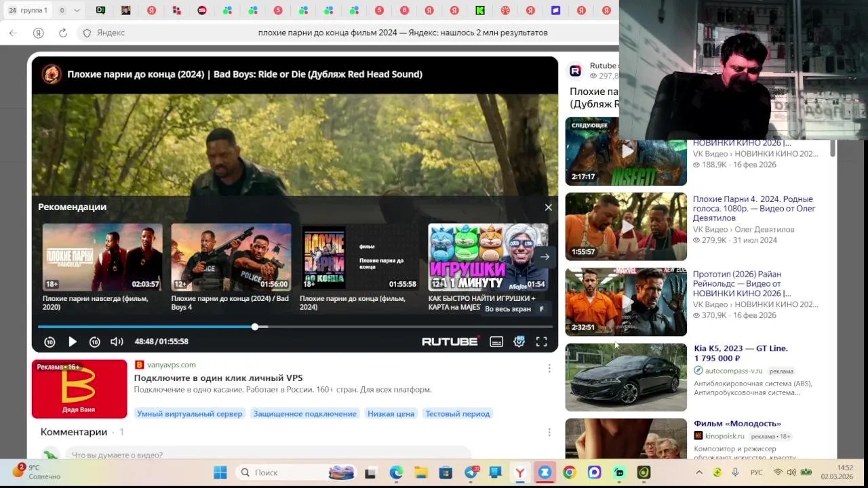Open Task View on taskbar
868x488 pixels.
click(370, 472)
